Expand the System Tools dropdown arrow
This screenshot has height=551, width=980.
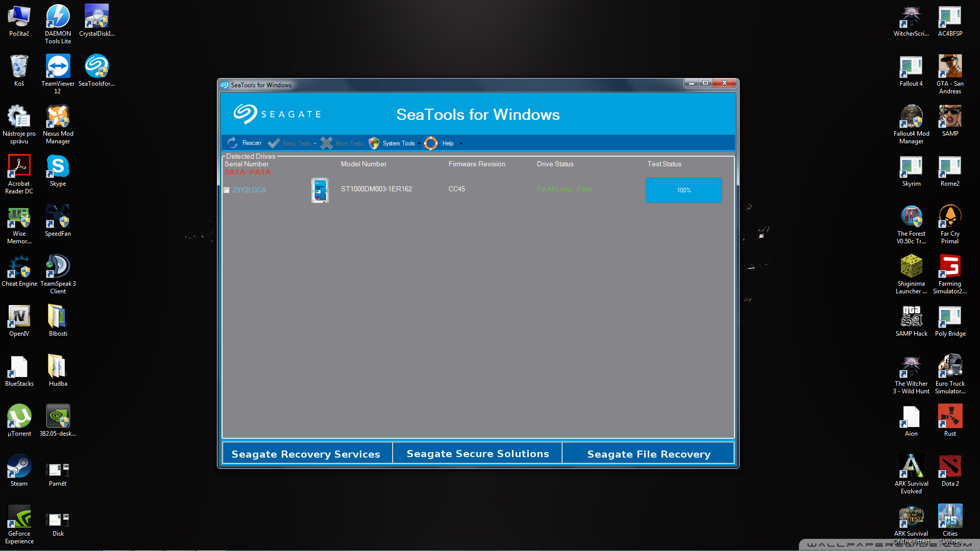[x=419, y=144]
